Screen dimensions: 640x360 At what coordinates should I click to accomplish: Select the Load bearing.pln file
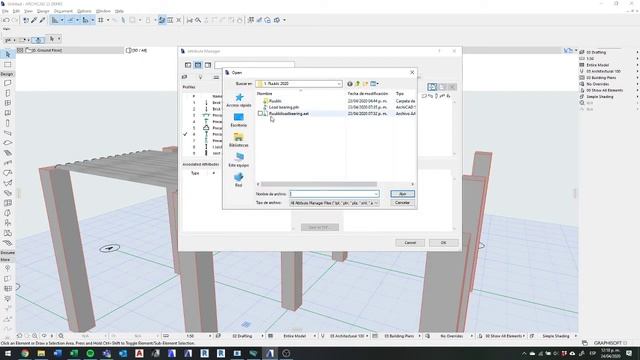(x=284, y=107)
